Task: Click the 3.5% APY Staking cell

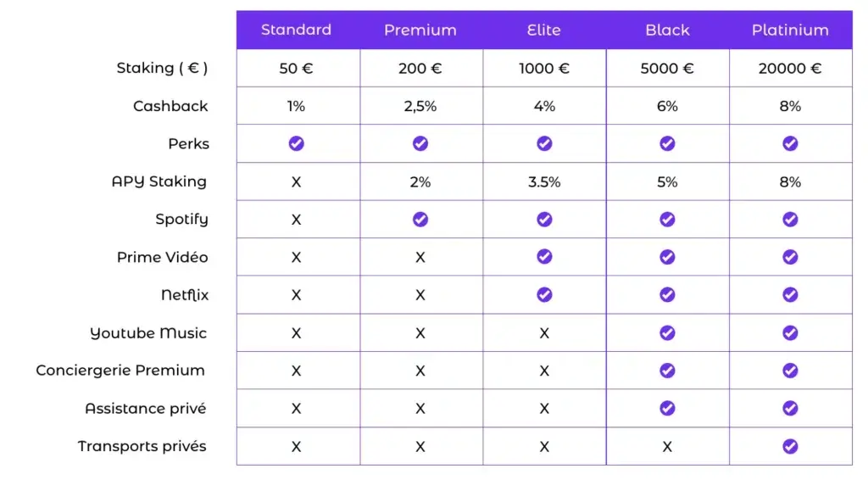Action: [x=544, y=182]
